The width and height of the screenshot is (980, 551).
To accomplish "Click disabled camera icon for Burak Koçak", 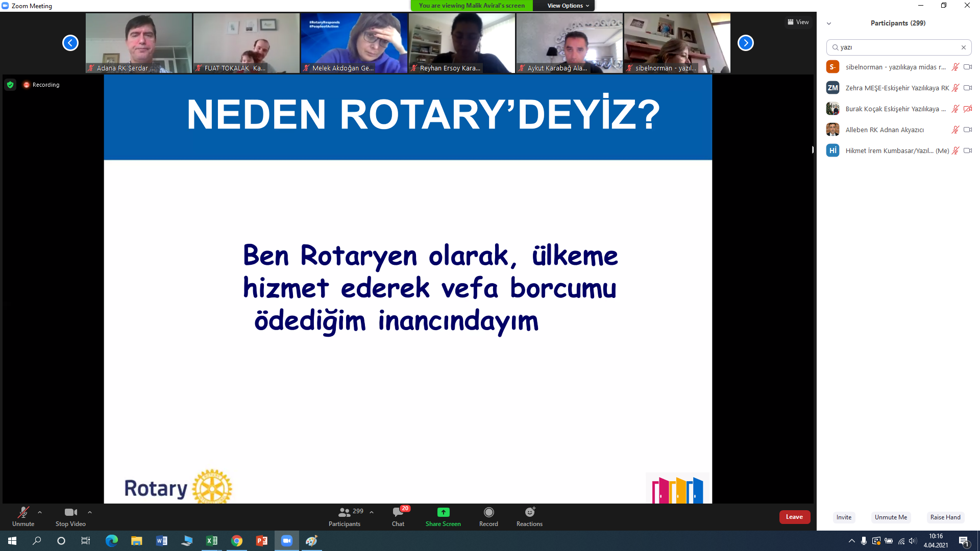I will [x=968, y=109].
